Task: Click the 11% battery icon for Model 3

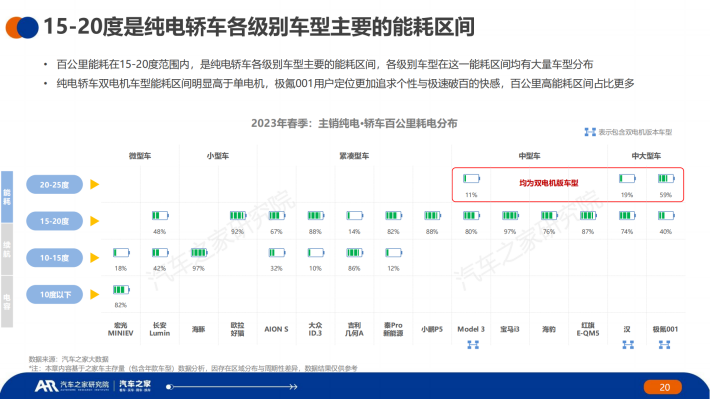Action: click(471, 178)
